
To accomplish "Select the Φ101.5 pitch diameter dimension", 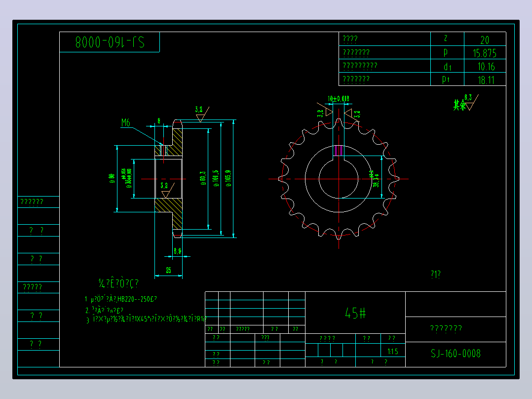I will 216,179.
